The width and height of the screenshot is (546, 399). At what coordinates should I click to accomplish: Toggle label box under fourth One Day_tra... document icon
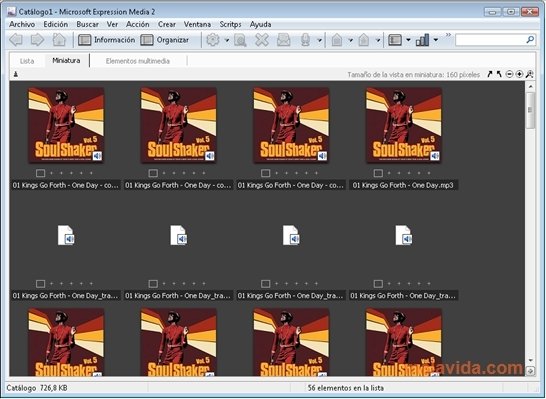pos(378,283)
